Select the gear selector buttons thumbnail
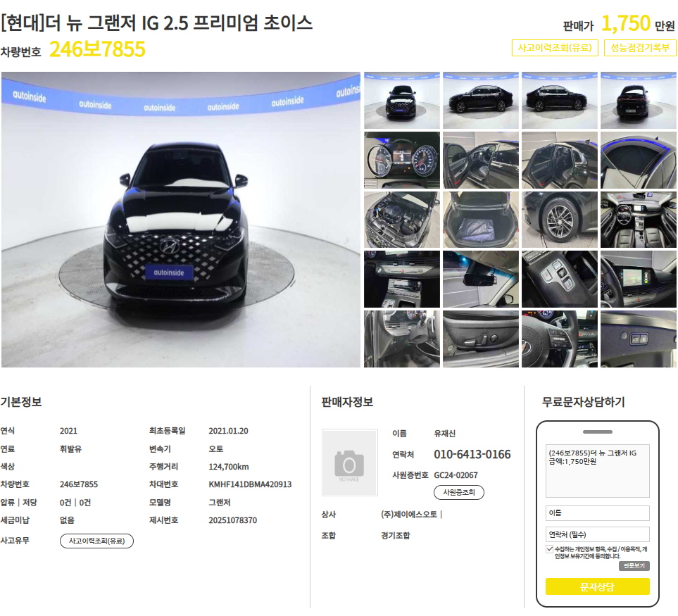678x616 pixels. point(560,279)
